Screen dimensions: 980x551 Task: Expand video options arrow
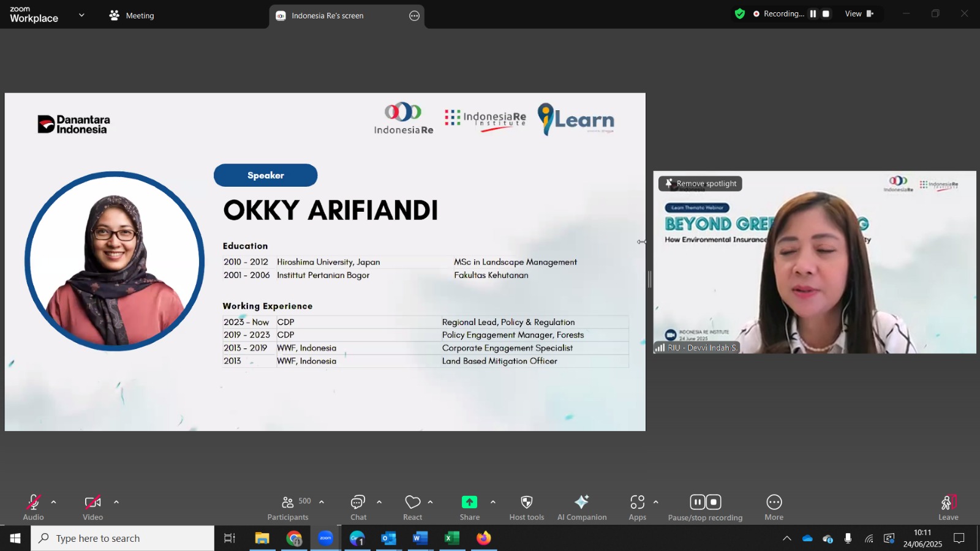[x=116, y=502]
